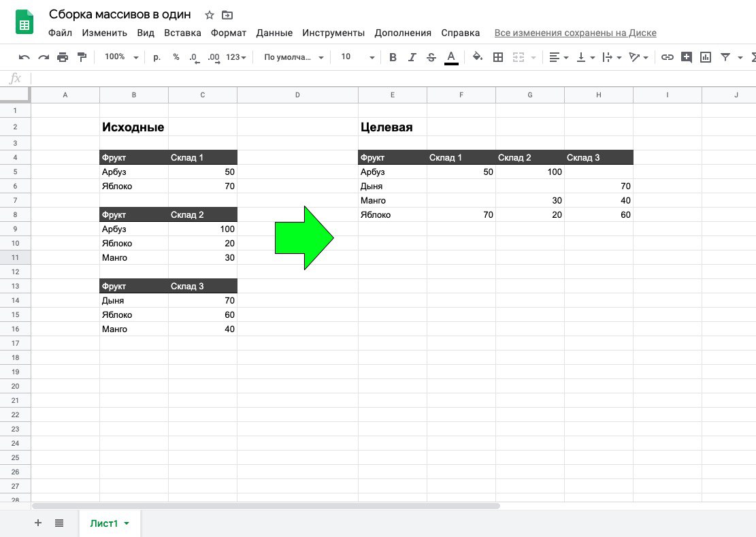756x537 pixels.
Task: Open the Вид menu
Action: (146, 33)
